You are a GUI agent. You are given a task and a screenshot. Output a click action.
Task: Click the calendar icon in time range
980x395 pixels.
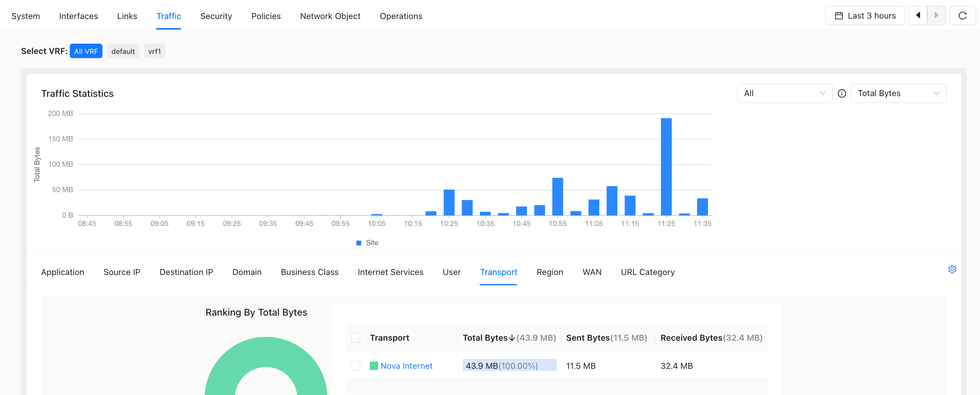[839, 16]
